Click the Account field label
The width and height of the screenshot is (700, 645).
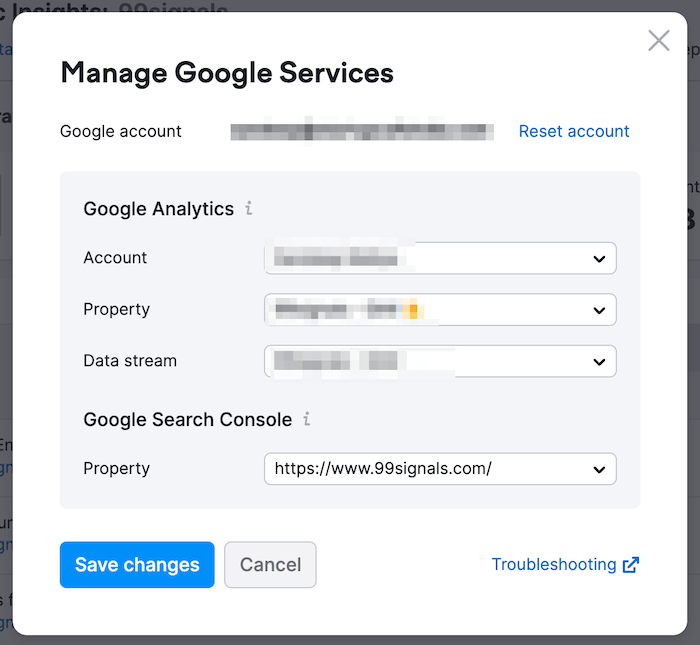(115, 258)
